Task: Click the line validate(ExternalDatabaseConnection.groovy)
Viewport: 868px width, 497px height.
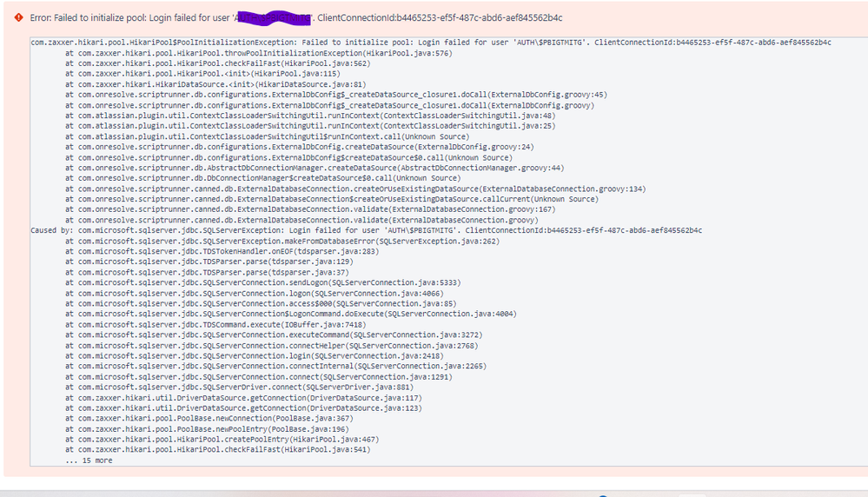Action: (x=301, y=221)
